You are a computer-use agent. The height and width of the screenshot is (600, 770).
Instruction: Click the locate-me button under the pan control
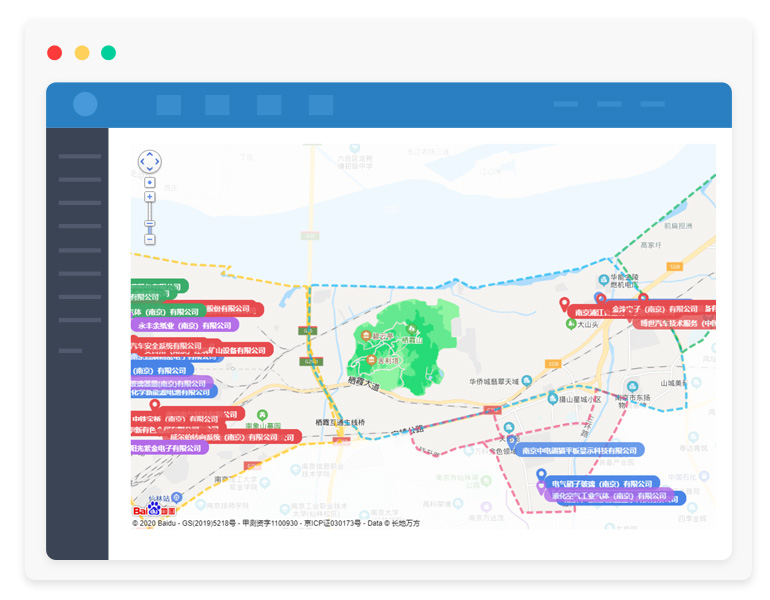(150, 183)
